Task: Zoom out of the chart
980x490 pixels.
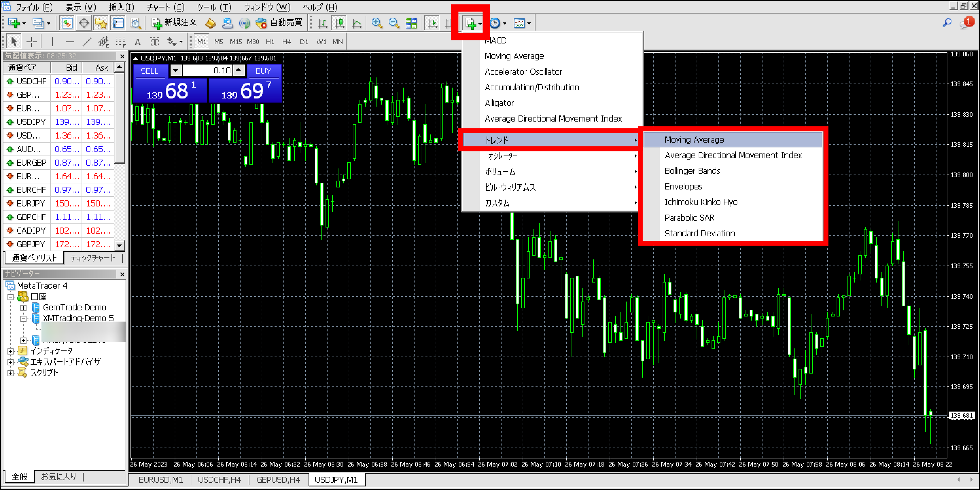Action: point(394,23)
